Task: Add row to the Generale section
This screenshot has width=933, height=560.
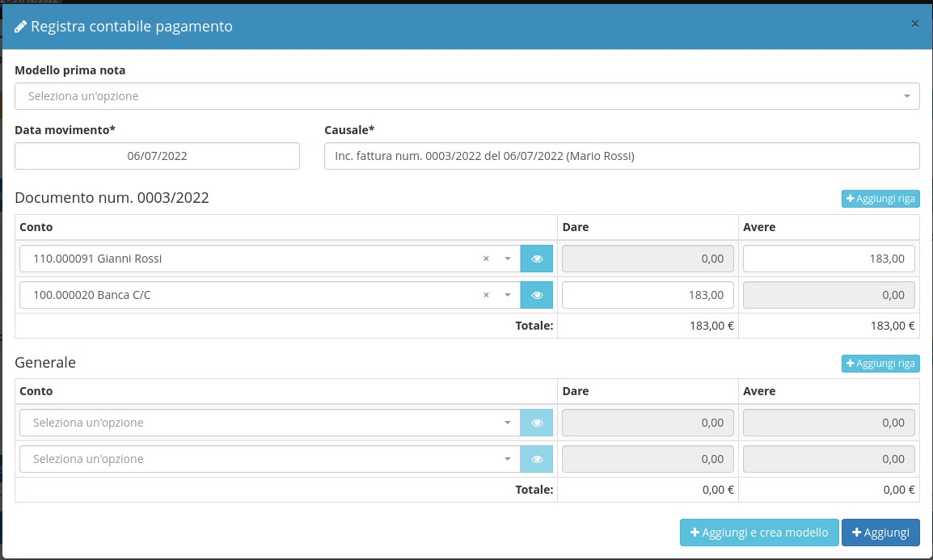Action: pyautogui.click(x=880, y=364)
